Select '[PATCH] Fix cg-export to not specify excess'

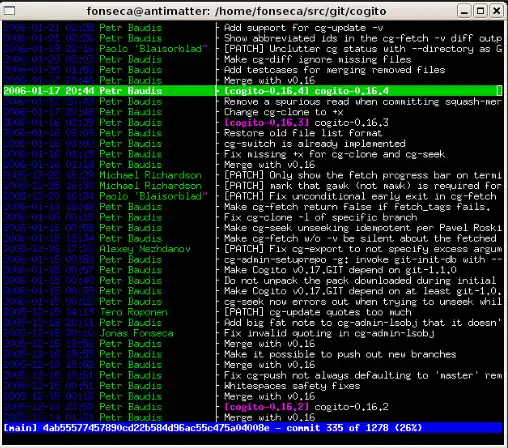pos(363,249)
